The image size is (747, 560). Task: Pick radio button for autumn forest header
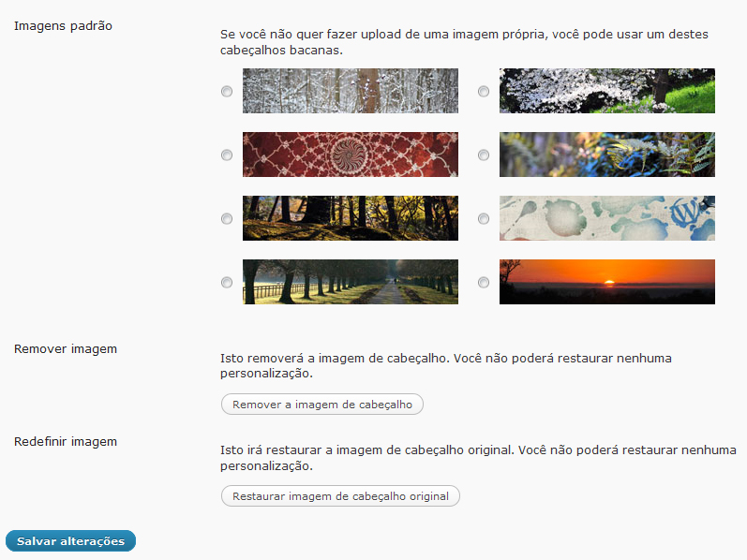[x=227, y=218]
